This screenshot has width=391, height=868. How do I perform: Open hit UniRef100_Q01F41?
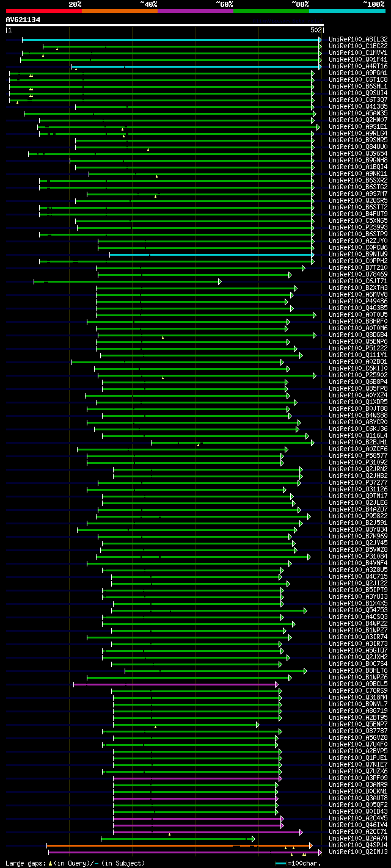tap(358, 60)
